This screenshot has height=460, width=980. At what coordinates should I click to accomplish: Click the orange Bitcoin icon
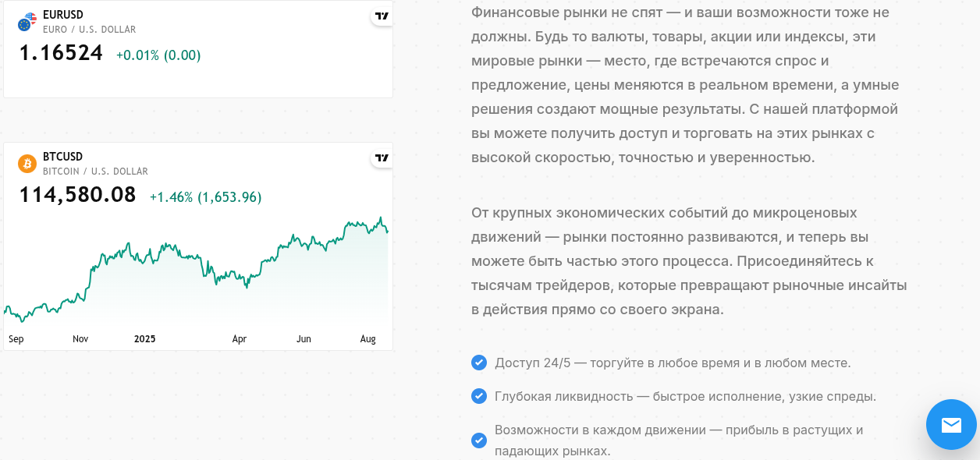(27, 164)
